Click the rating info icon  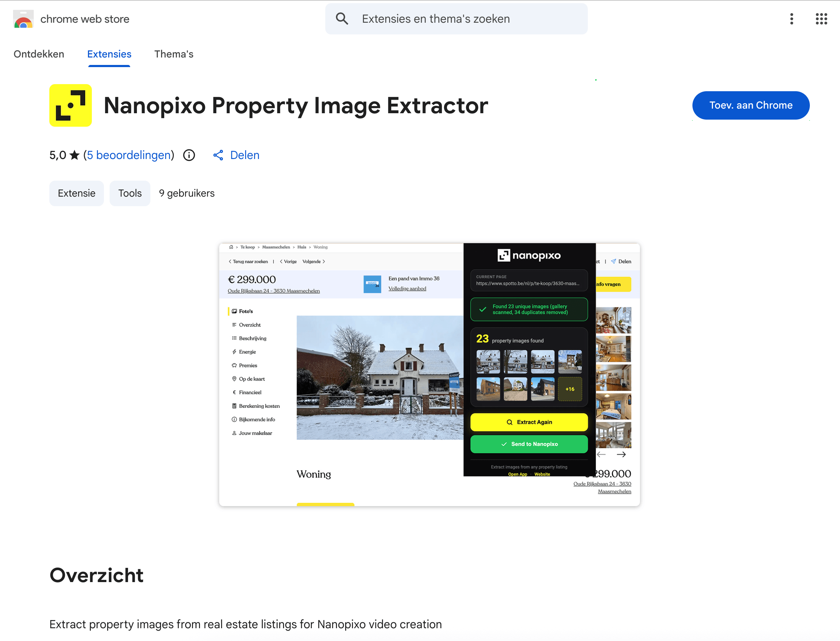point(189,155)
